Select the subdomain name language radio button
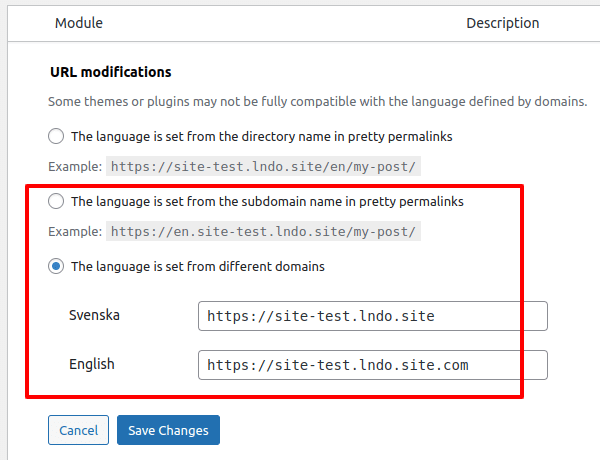600x460 pixels. [x=56, y=201]
